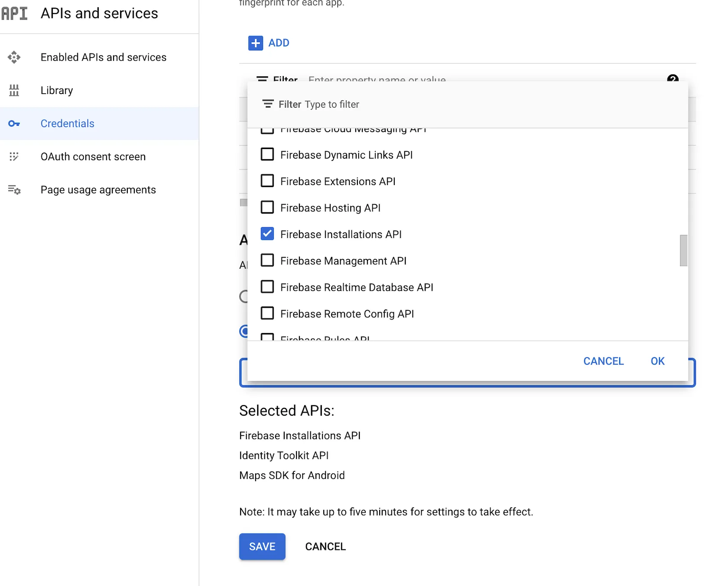Click the Type to filter input field
The height and width of the screenshot is (586, 728).
pos(390,104)
